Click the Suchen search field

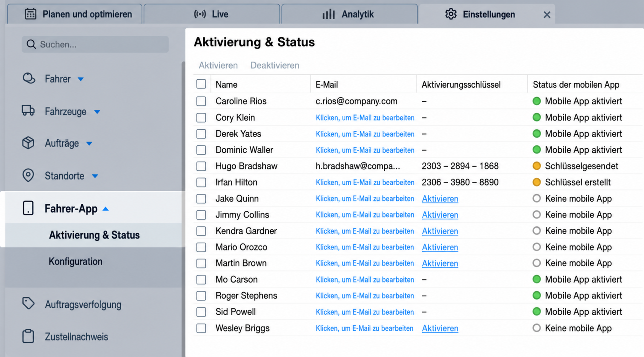(95, 44)
